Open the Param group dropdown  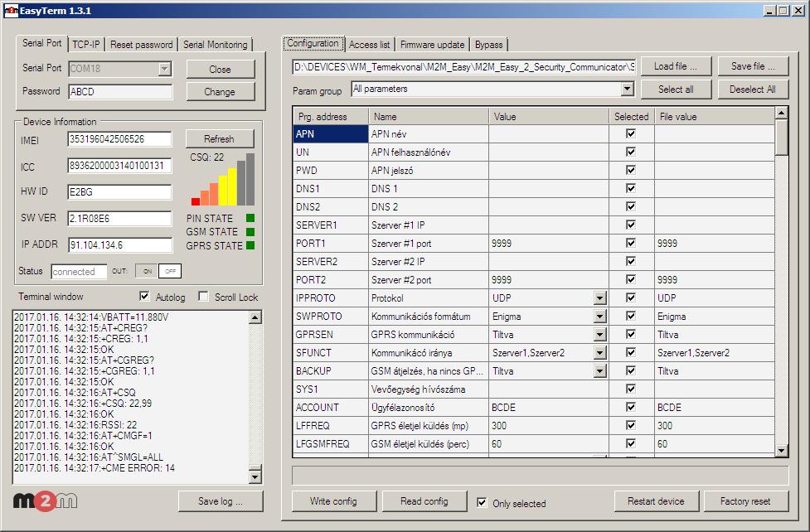point(627,89)
